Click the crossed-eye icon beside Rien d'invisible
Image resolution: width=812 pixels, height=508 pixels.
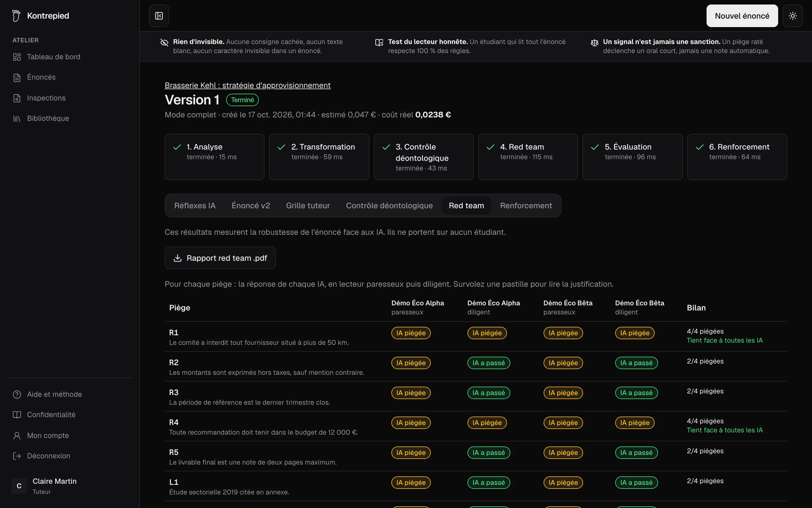tap(164, 42)
